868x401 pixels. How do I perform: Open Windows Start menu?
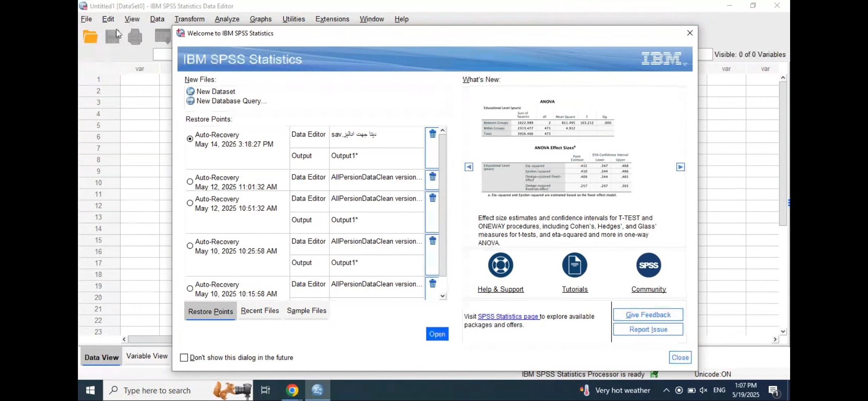[x=90, y=390]
